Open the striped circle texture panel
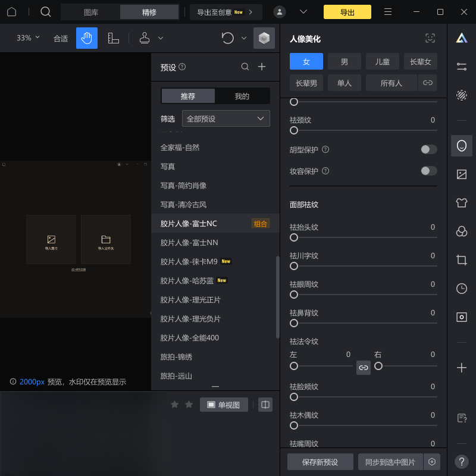Screen dimensions: 476x476 click(x=462, y=95)
